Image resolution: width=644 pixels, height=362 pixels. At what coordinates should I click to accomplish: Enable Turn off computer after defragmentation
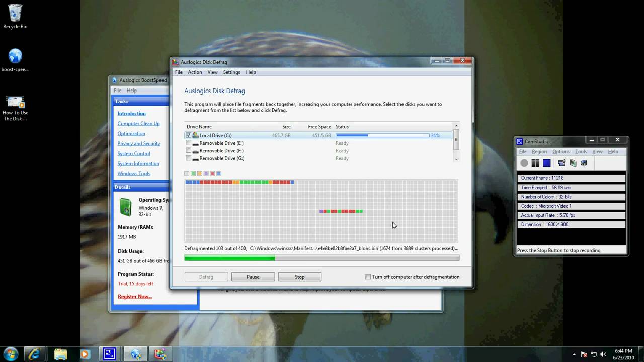click(368, 277)
